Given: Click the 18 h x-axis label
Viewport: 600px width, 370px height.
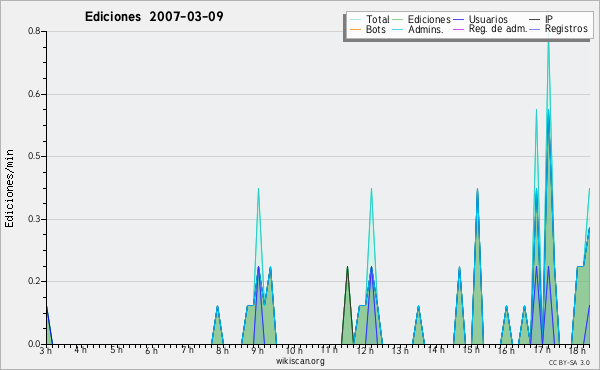Looking at the screenshot, I should click(577, 350).
